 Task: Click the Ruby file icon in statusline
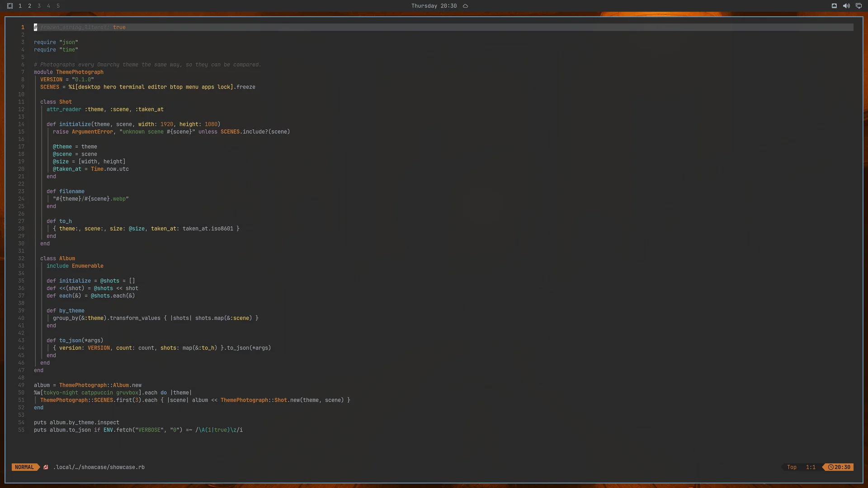46,467
